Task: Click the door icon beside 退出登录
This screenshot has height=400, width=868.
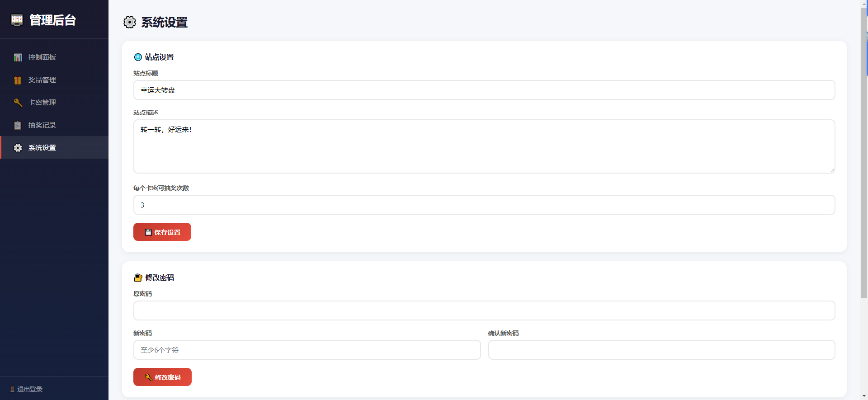Action: click(12, 389)
